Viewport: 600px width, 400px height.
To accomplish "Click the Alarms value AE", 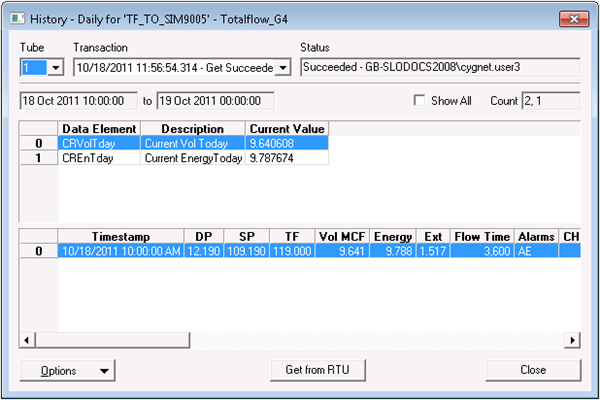I will click(x=536, y=251).
